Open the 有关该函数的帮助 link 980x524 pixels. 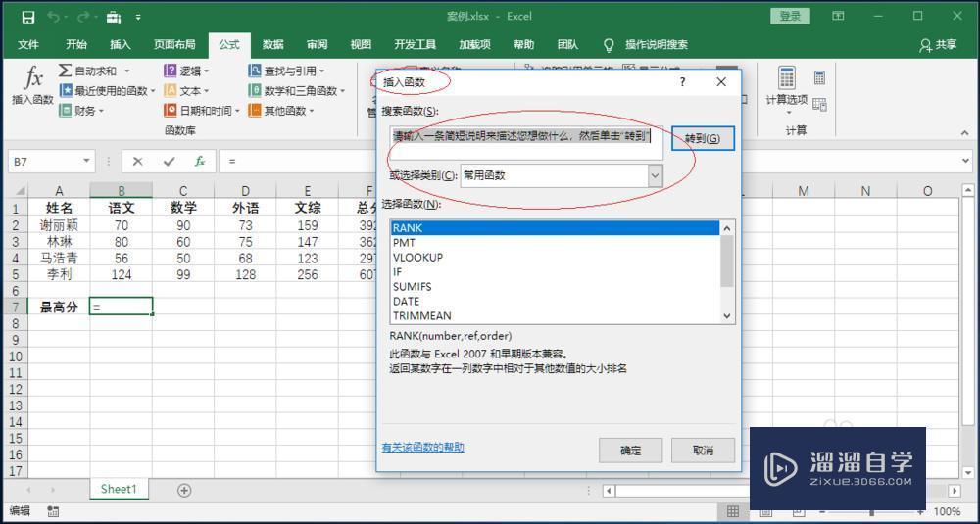coord(423,448)
